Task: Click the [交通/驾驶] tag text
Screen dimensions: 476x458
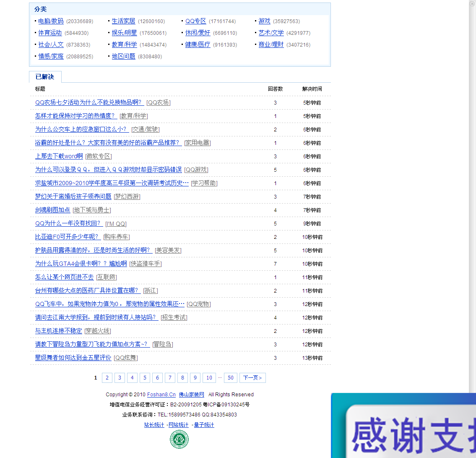Action: 146,129
